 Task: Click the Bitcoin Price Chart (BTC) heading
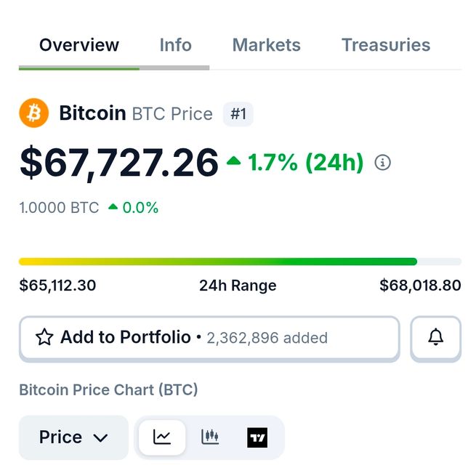coord(108,390)
